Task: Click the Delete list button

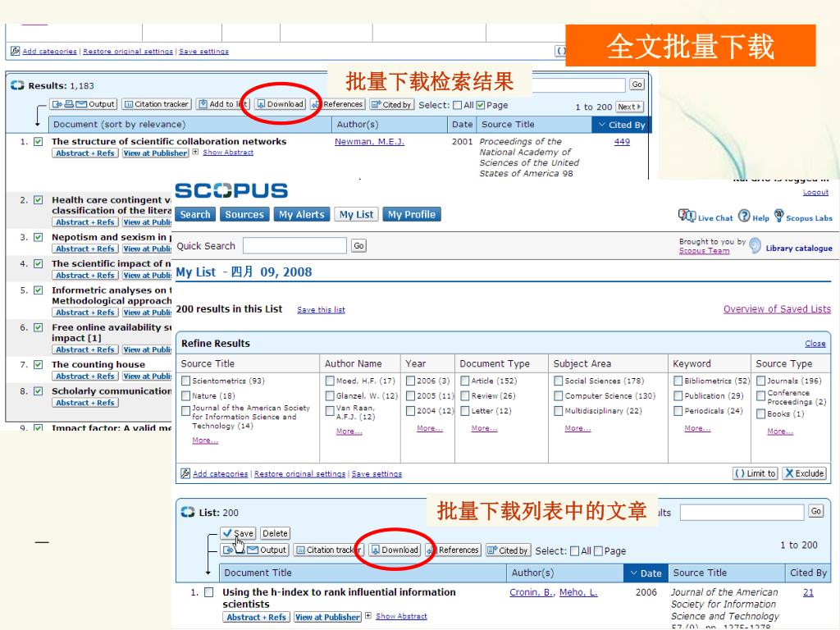Action: coord(275,533)
